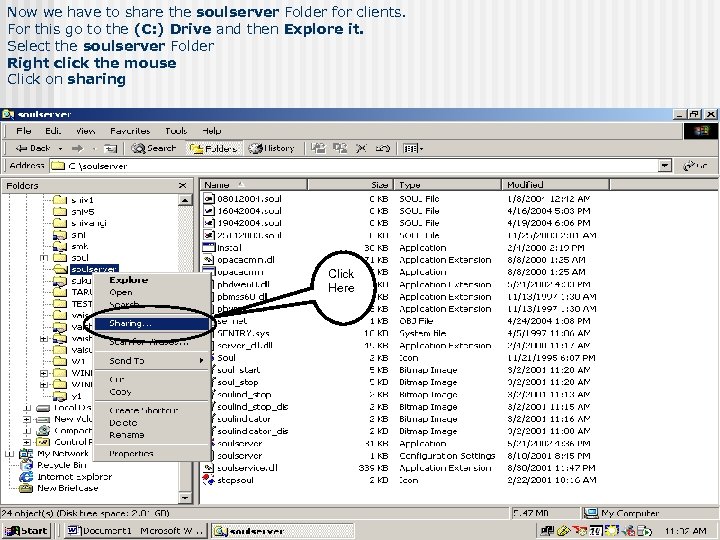Expand the soul folder in tree
The width and height of the screenshot is (720, 540).
tap(44, 258)
